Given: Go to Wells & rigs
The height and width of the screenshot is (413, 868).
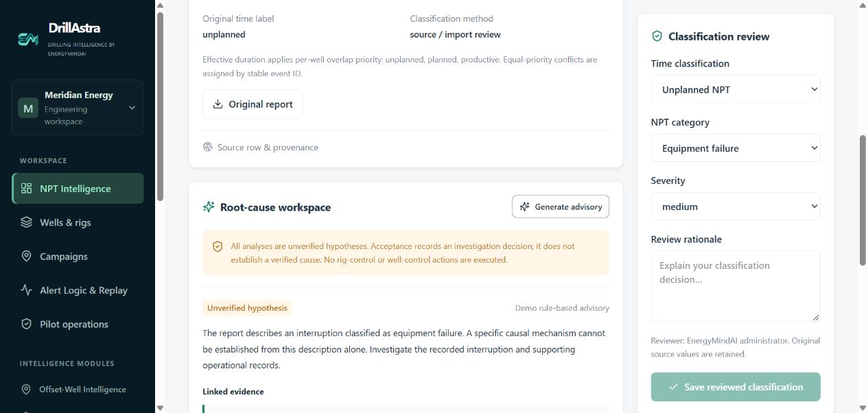Looking at the screenshot, I should [78, 222].
